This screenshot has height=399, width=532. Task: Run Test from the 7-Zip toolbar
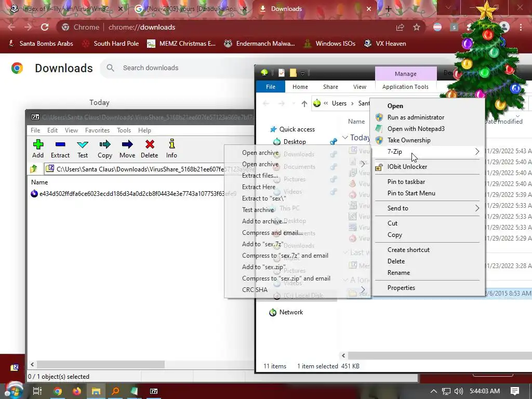click(83, 149)
